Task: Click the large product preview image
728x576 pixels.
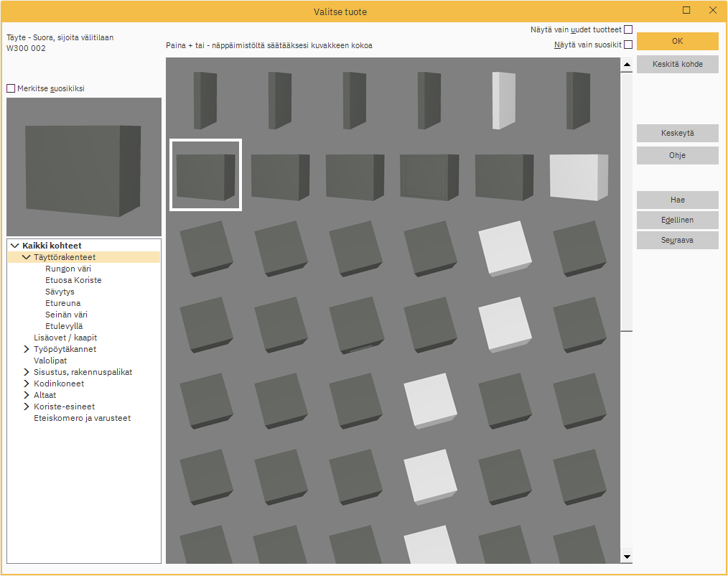Action: pyautogui.click(x=84, y=167)
